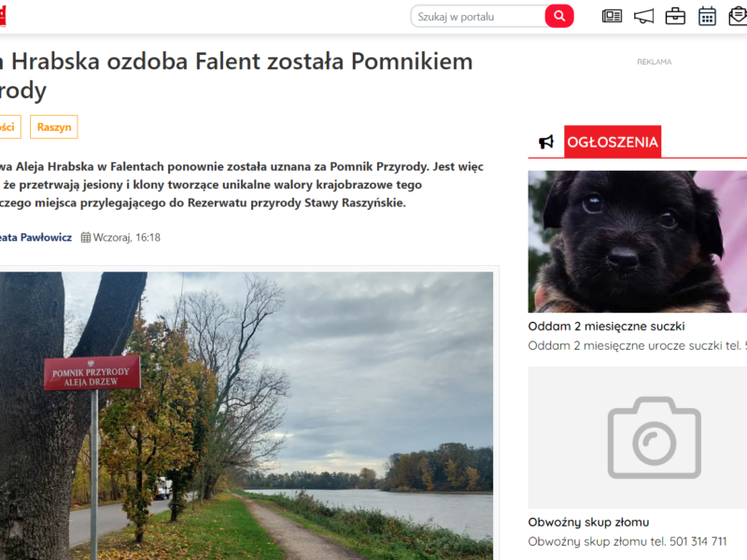Click the red search magnifier button

(558, 16)
